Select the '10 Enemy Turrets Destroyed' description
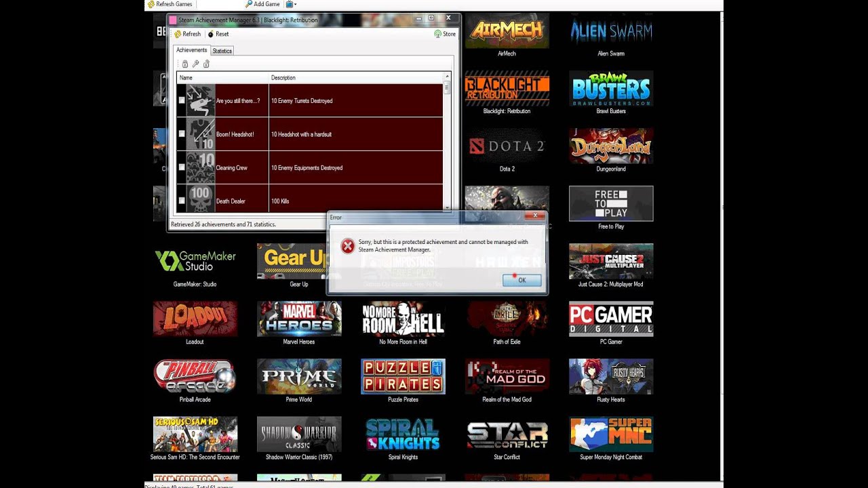 pos(302,101)
